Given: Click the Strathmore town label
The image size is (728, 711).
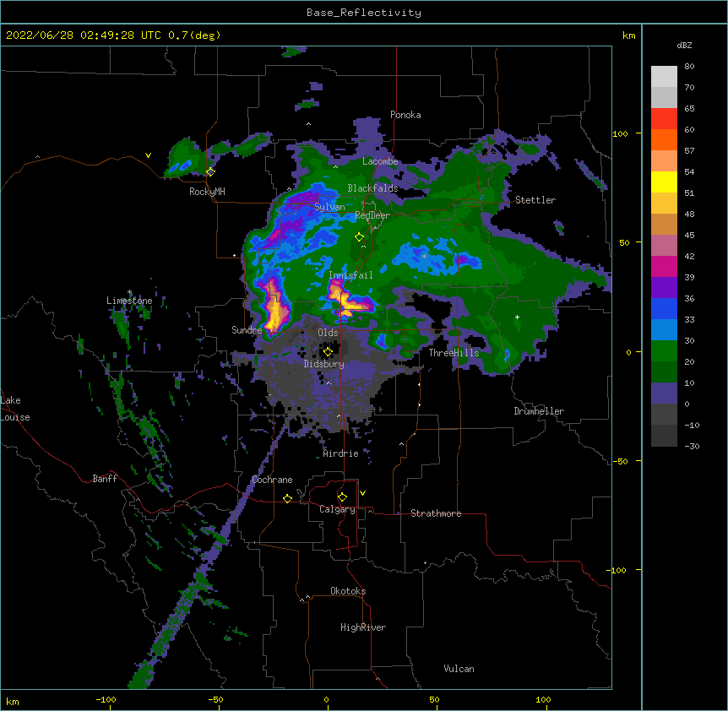Looking at the screenshot, I should [x=436, y=513].
